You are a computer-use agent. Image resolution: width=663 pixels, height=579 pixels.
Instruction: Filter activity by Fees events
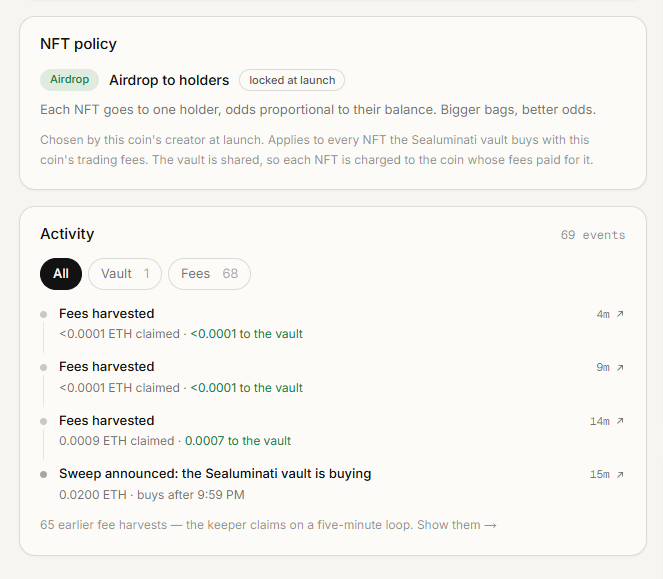click(209, 274)
